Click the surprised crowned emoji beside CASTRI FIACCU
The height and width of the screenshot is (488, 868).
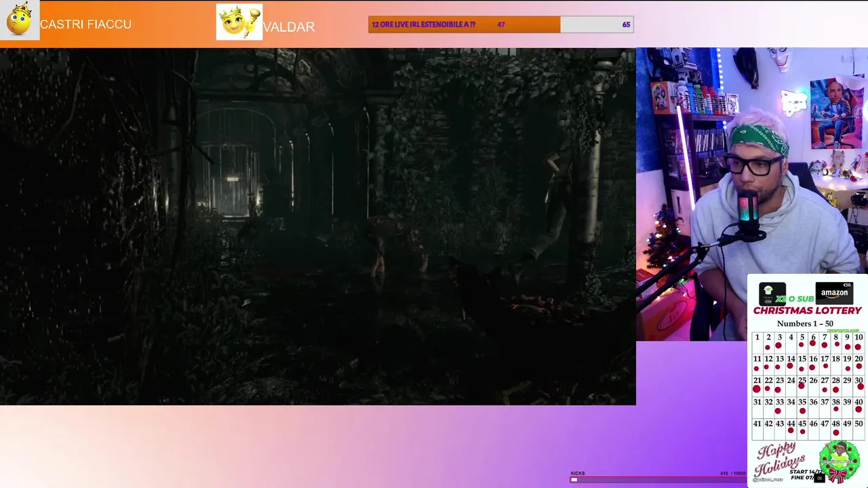tap(20, 20)
